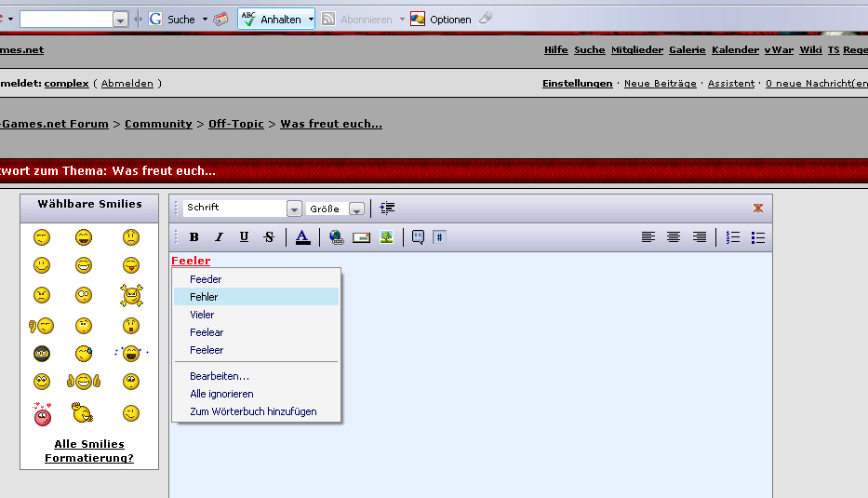Click the misspelled word 'Feeler'
Image resolution: width=868 pixels, height=498 pixels.
pos(191,261)
